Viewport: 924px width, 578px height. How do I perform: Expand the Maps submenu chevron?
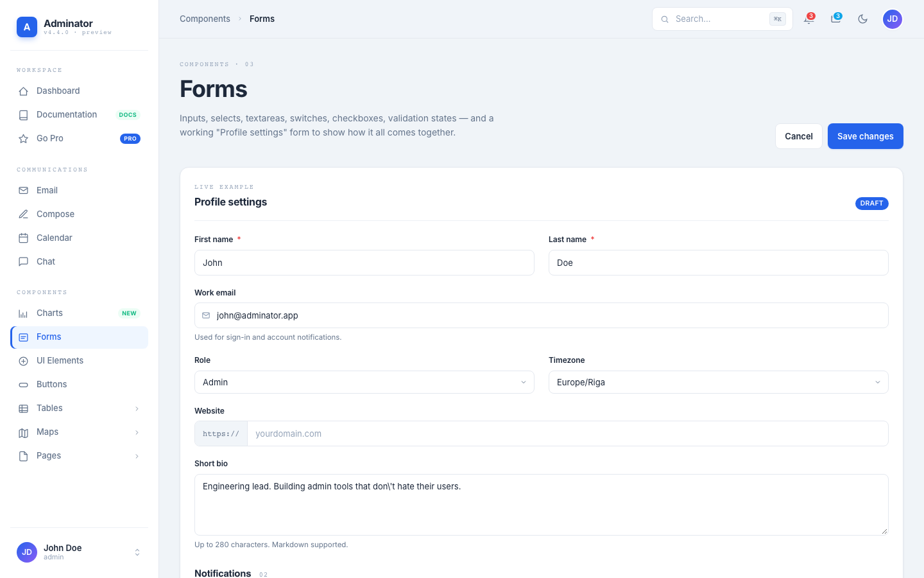pos(137,432)
